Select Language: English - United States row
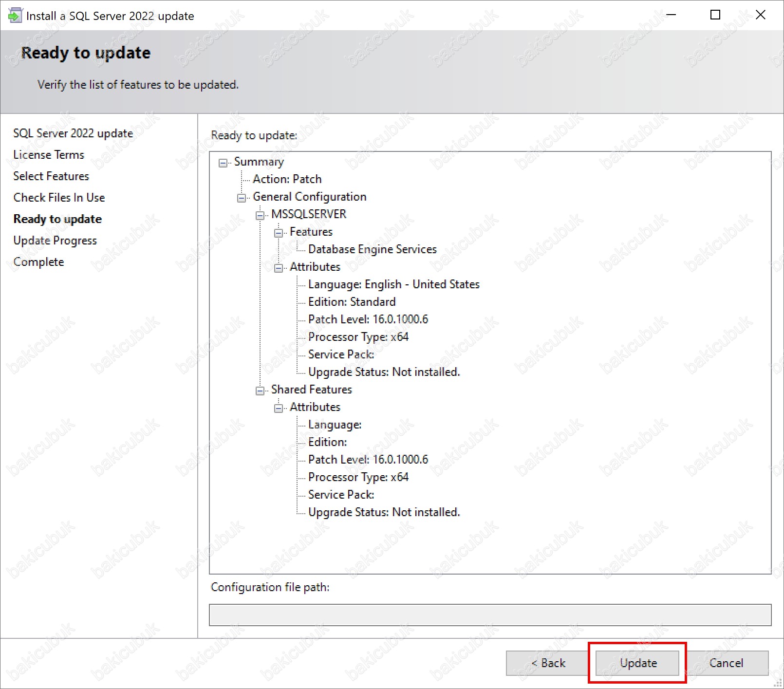 394,284
